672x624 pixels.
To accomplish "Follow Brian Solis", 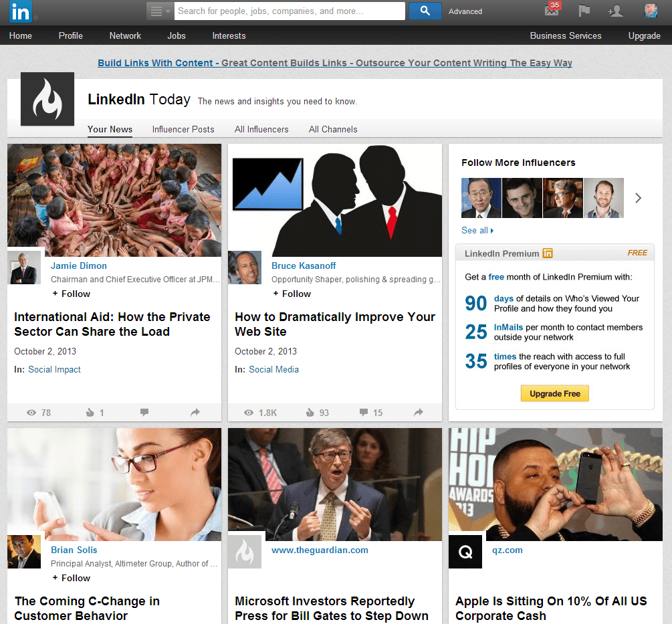I will [x=71, y=578].
